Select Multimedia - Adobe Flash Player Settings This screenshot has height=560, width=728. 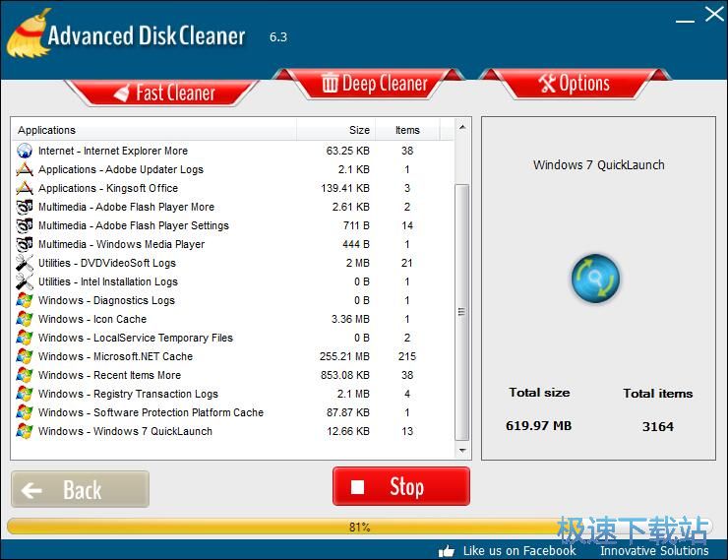coord(232,225)
